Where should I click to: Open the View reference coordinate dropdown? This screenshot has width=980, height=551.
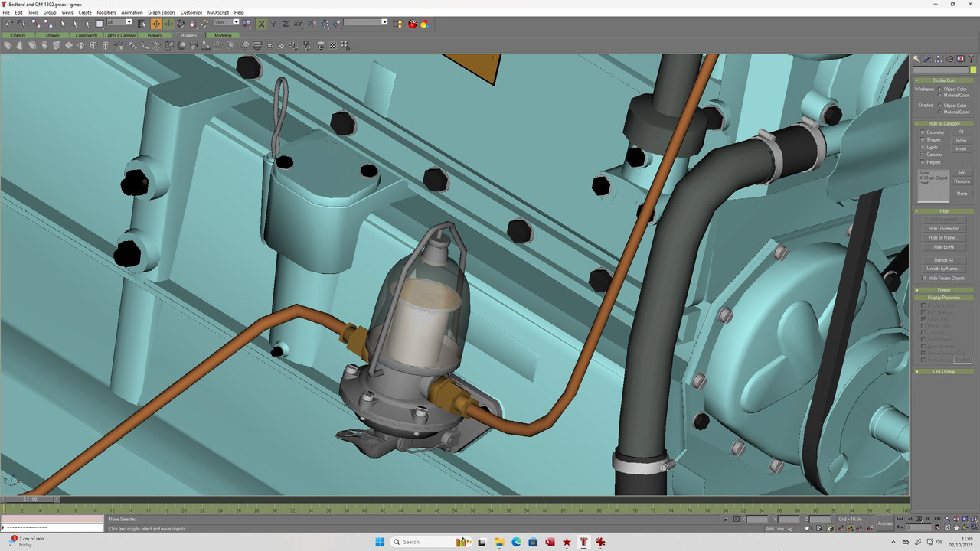click(227, 22)
